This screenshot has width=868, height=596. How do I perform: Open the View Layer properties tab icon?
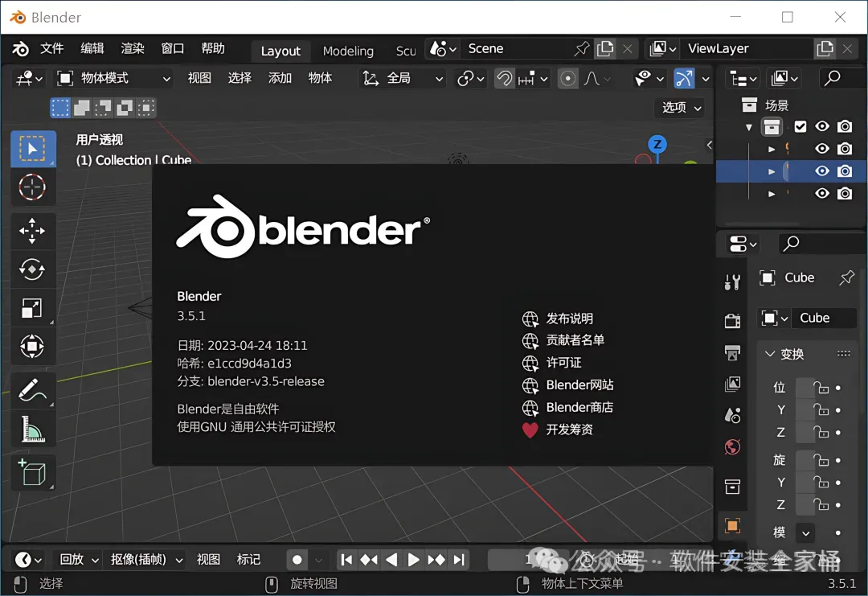pyautogui.click(x=732, y=384)
